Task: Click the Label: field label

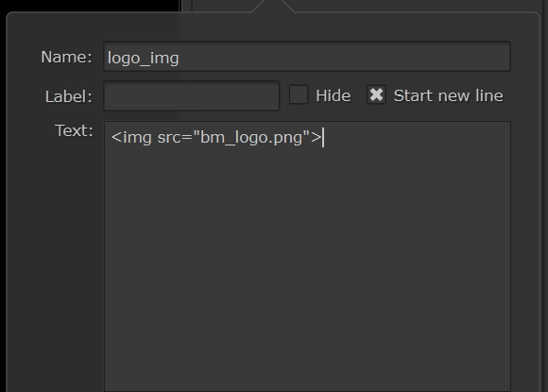Action: click(68, 96)
